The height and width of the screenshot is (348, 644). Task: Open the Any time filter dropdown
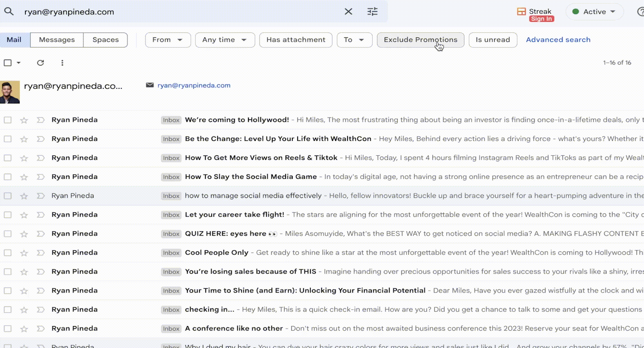click(x=225, y=40)
